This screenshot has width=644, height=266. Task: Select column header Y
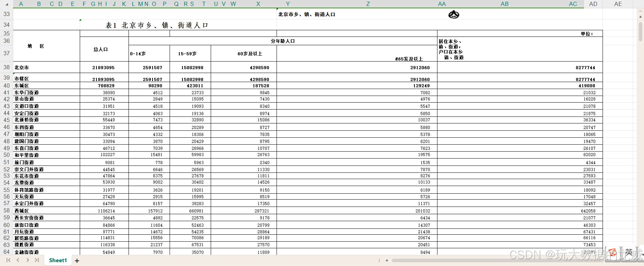[288, 4]
